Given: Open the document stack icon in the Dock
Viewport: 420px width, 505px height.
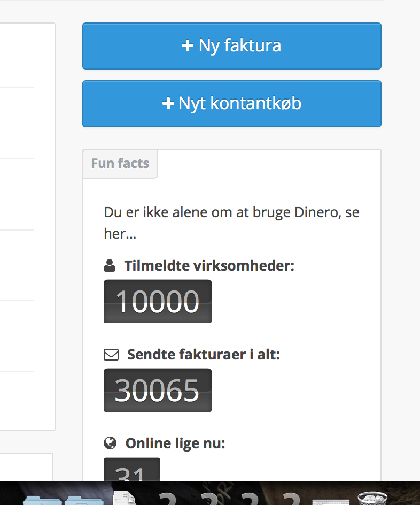Looking at the screenshot, I should tap(124, 498).
